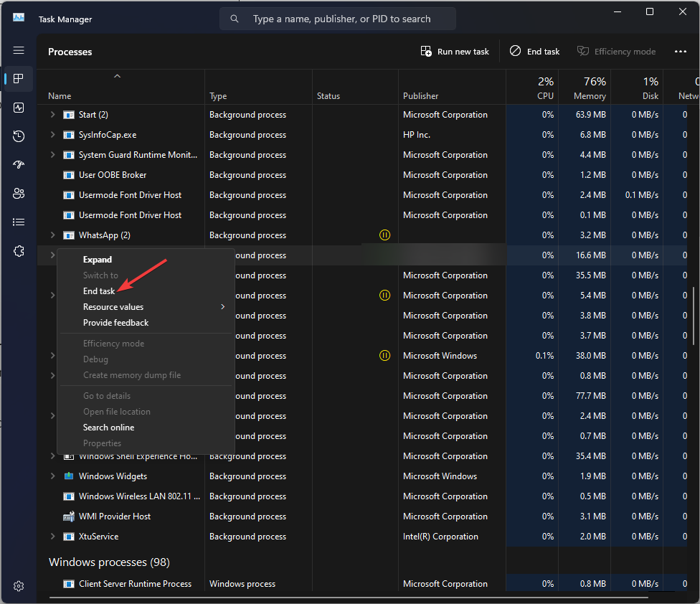This screenshot has height=604, width=700.
Task: Open the hamburger navigation menu
Action: click(19, 50)
